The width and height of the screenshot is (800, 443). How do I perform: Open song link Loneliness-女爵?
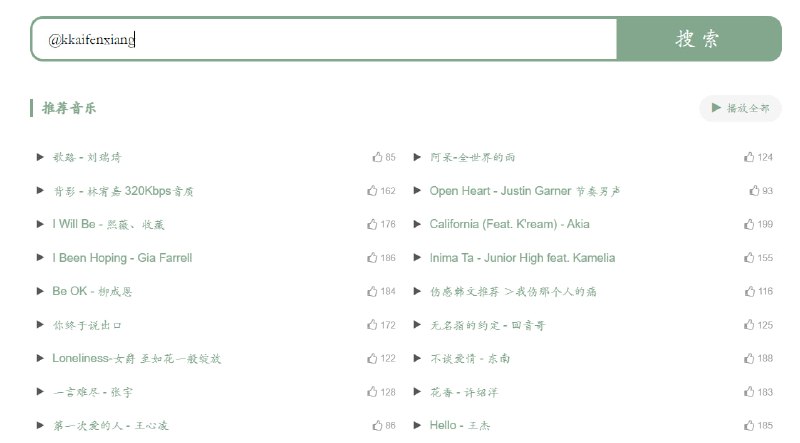(136, 358)
